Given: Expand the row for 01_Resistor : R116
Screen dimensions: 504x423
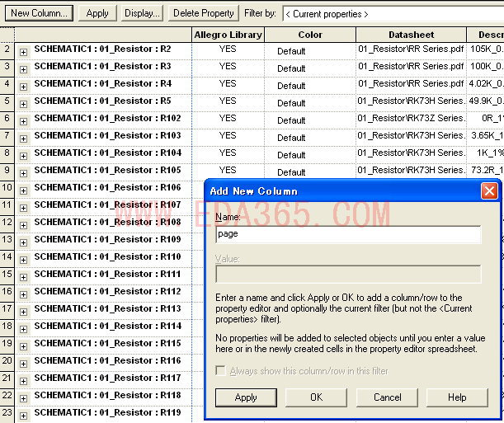Looking at the screenshot, I should pyautogui.click(x=23, y=364).
